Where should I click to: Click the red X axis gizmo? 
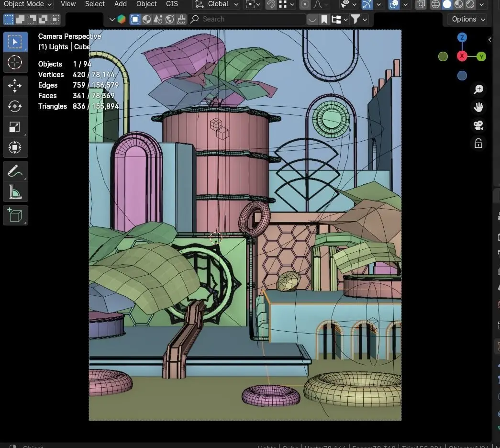(x=462, y=56)
